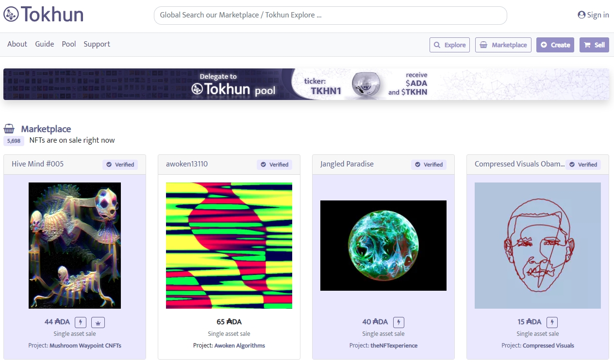Click the lightning bolt icon on Hive Mind #005
Image resolution: width=614 pixels, height=364 pixels.
[80, 322]
